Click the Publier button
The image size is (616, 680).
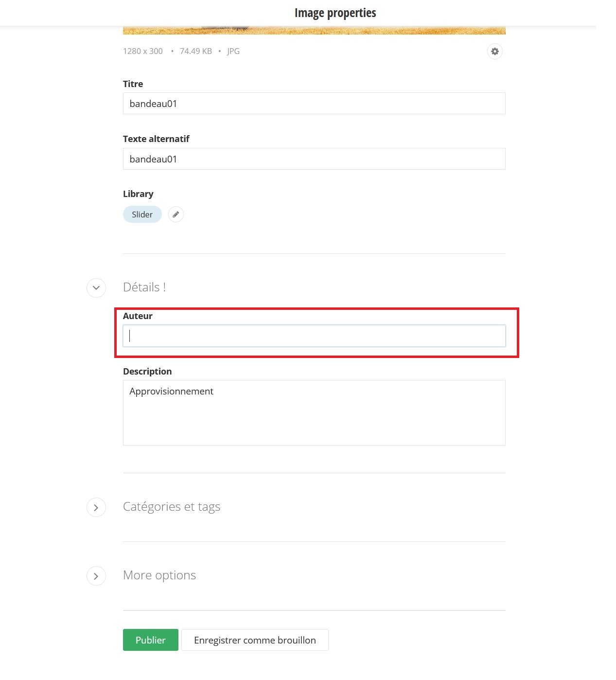point(150,640)
